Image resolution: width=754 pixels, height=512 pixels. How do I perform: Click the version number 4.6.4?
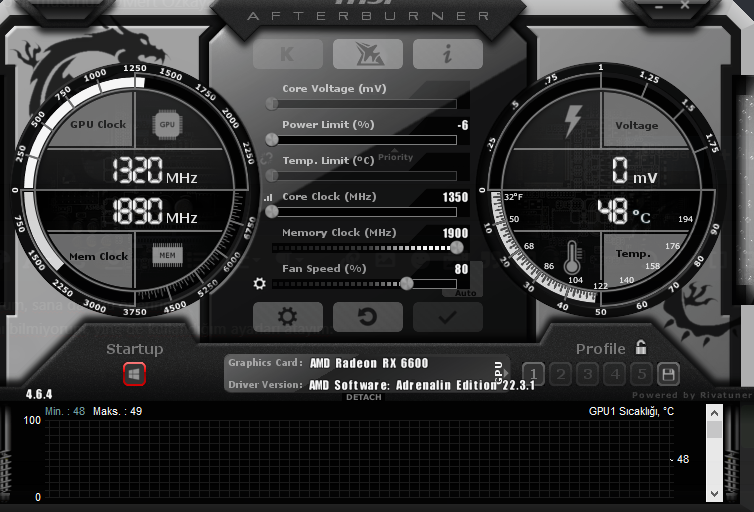pyautogui.click(x=39, y=395)
